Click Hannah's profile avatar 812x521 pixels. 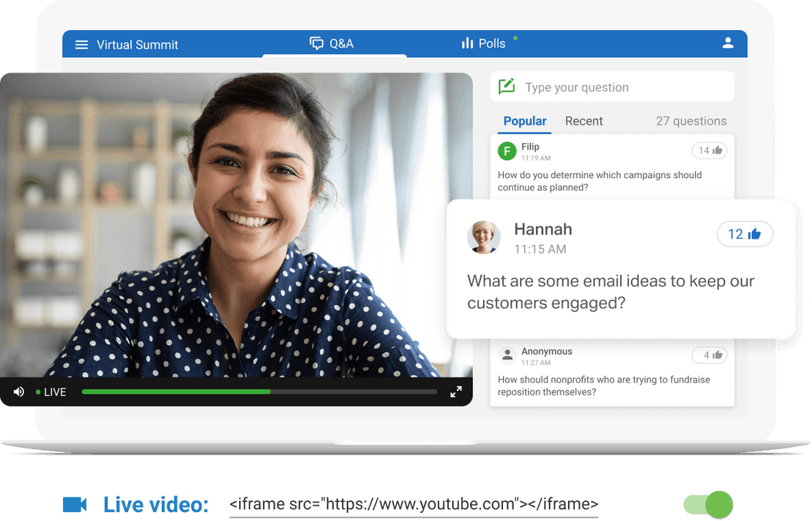[x=484, y=237]
